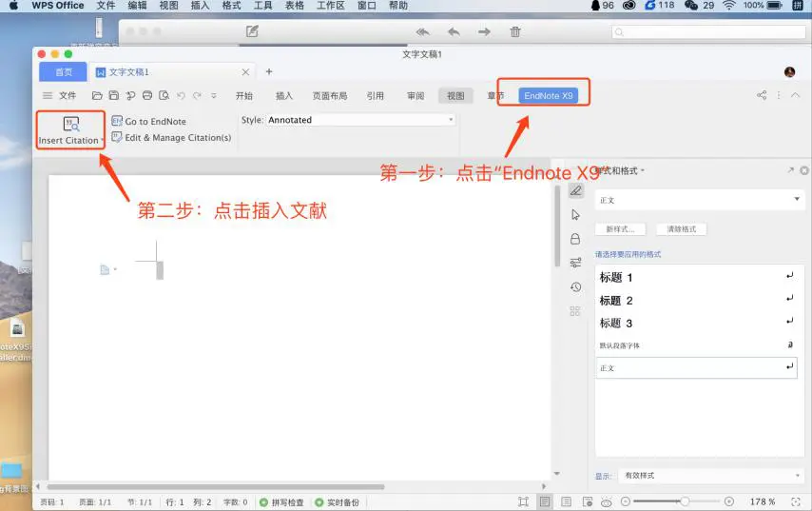Open the 工作区 menu in macOS menu bar
The height and width of the screenshot is (511, 812).
[x=330, y=5]
